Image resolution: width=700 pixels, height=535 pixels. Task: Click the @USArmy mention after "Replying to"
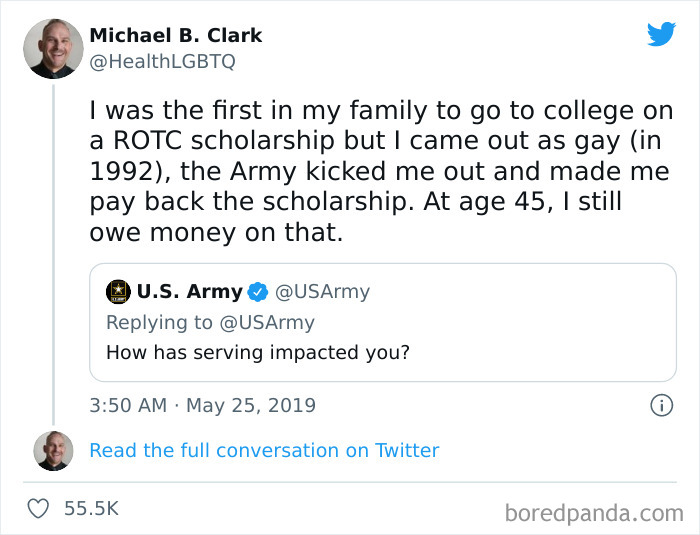[265, 322]
